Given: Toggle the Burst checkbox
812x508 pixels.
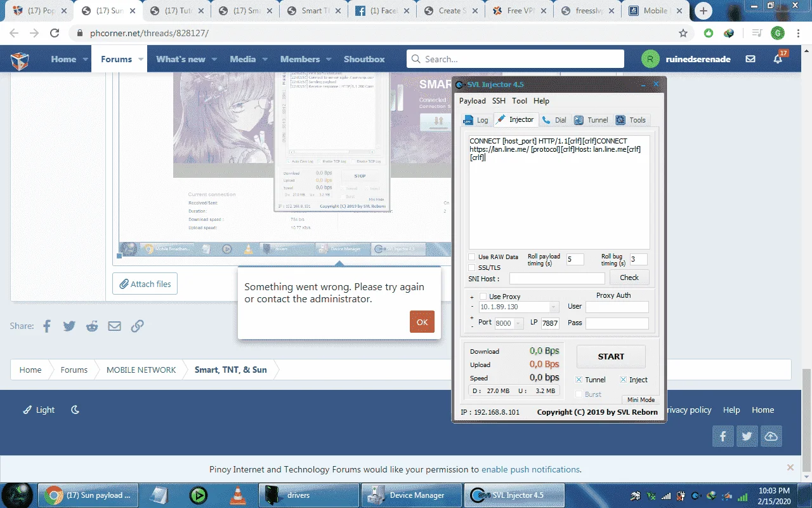Looking at the screenshot, I should coord(579,394).
